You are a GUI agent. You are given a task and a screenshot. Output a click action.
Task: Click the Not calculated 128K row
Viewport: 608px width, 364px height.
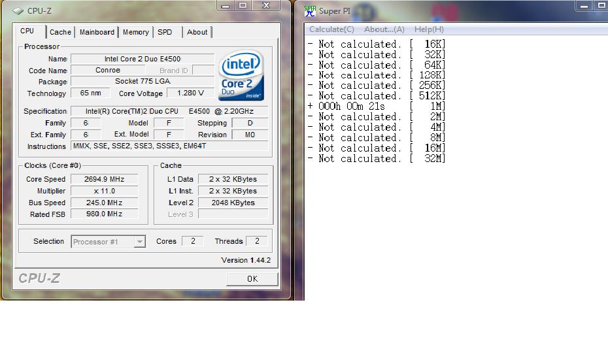[x=377, y=75]
